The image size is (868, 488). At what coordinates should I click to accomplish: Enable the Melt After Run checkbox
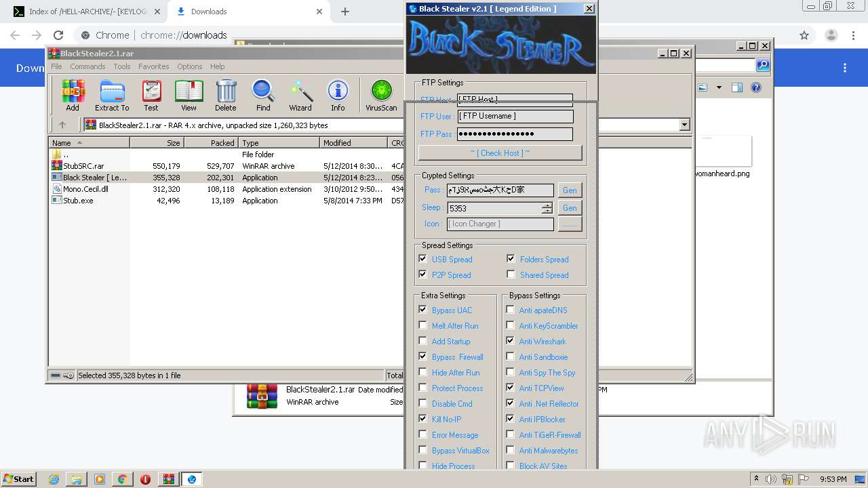coord(422,325)
